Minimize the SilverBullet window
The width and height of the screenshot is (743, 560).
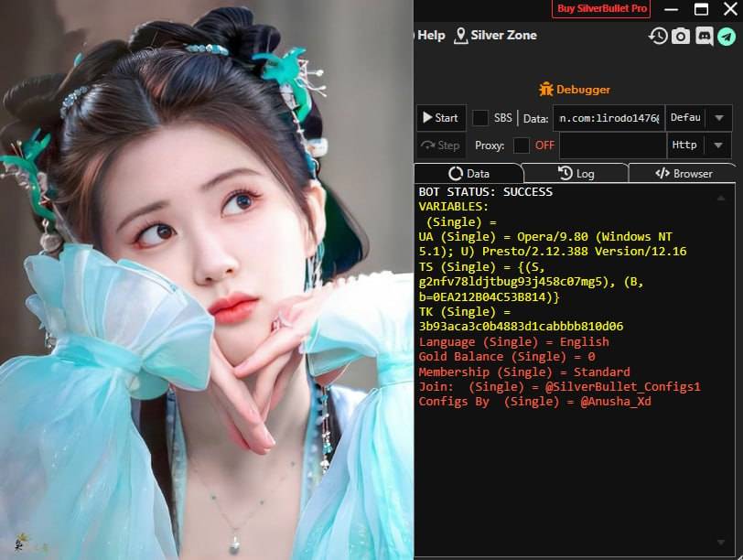point(671,9)
